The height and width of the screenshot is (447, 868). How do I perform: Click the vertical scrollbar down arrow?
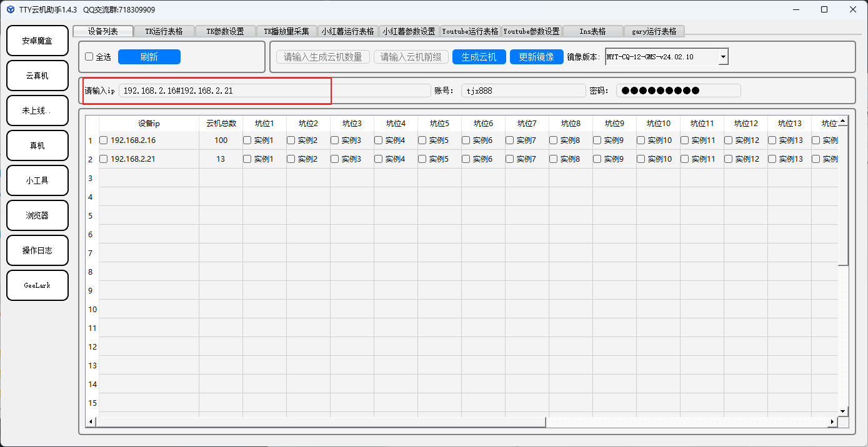pos(843,411)
